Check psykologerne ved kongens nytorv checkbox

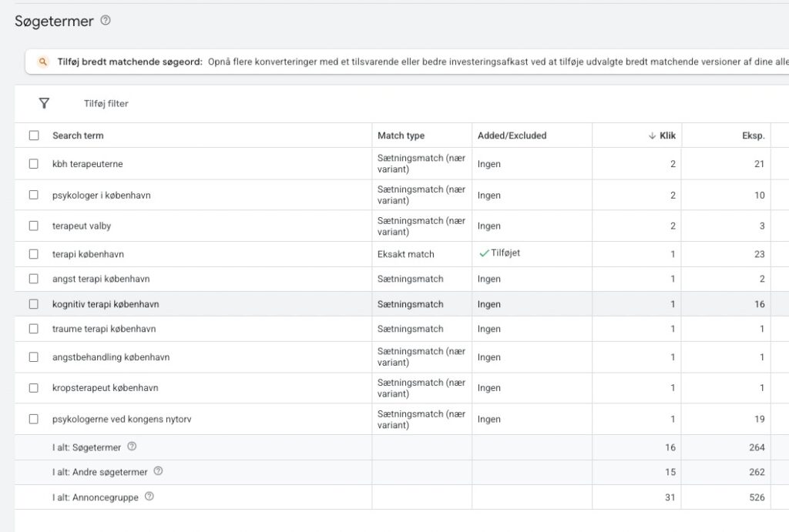point(34,419)
